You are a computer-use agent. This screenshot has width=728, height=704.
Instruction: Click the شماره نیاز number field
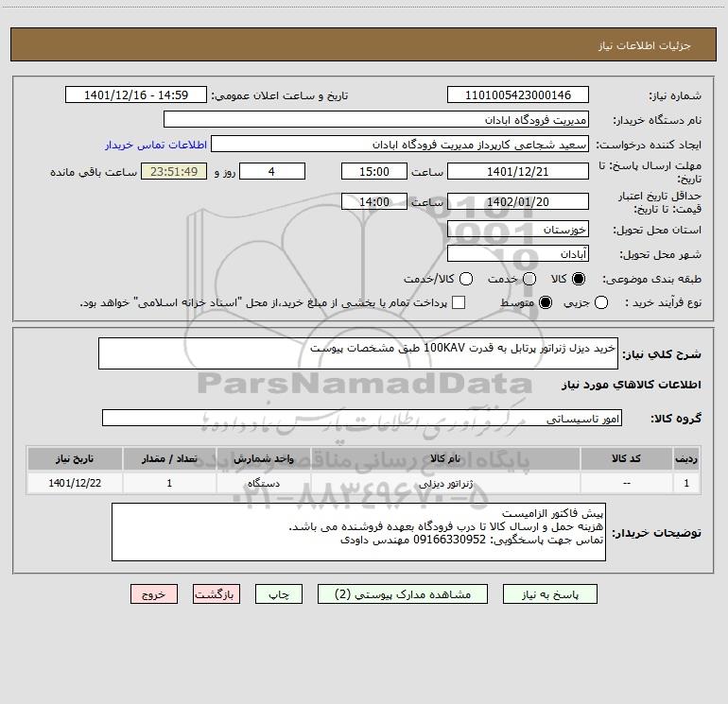[x=518, y=95]
